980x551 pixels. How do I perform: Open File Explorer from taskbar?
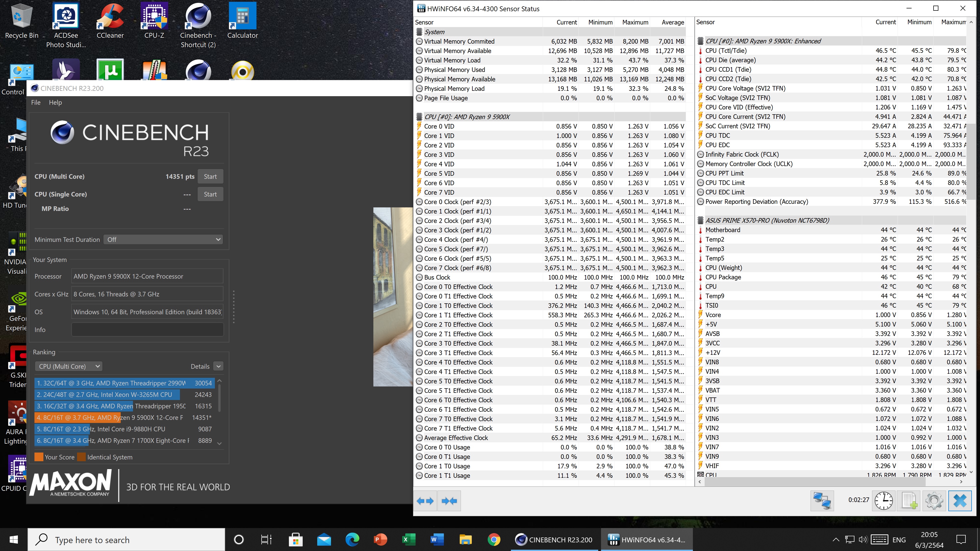coord(465,540)
